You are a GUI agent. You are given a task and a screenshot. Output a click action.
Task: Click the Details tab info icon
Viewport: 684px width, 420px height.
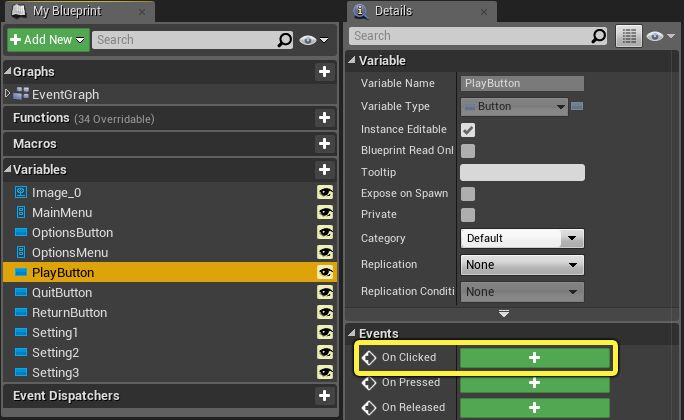360,11
